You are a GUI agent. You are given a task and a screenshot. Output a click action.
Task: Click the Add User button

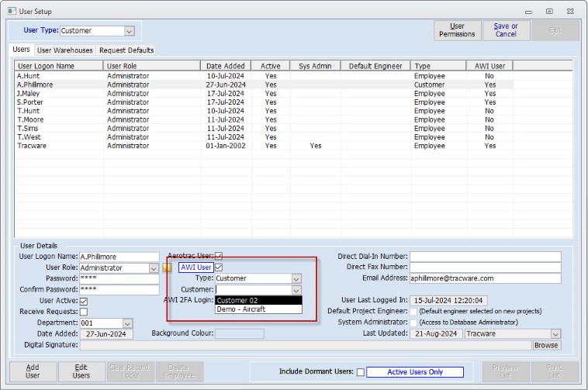point(33,371)
